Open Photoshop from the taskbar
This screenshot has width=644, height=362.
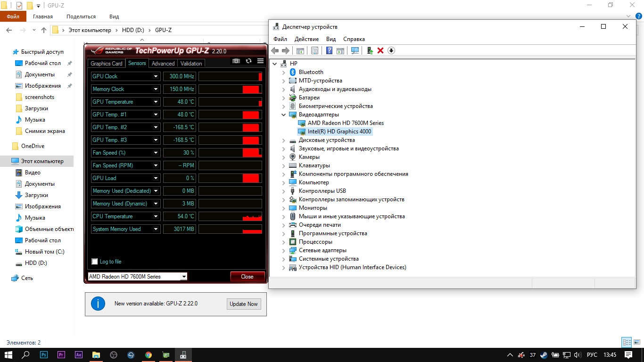44,355
